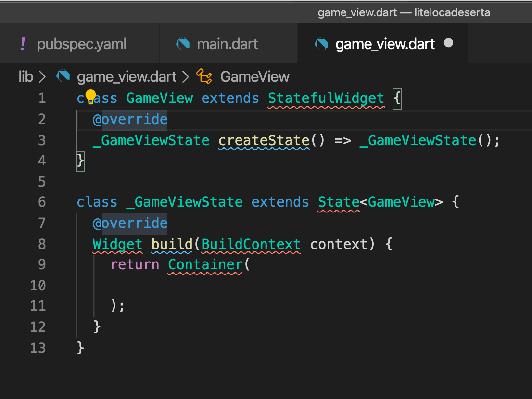Click the Dart file icon in breadcrumb
This screenshot has width=532, height=399.
click(x=63, y=76)
